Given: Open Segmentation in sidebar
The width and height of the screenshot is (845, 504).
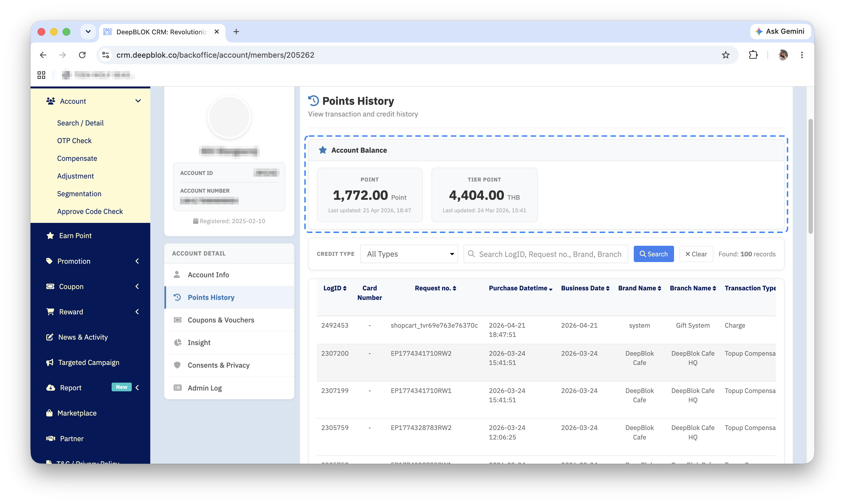Looking at the screenshot, I should pos(79,193).
